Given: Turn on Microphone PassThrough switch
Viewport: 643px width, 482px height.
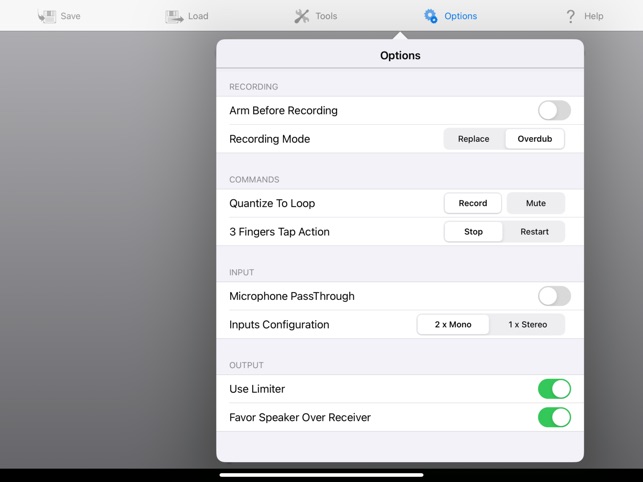Looking at the screenshot, I should tap(554, 296).
